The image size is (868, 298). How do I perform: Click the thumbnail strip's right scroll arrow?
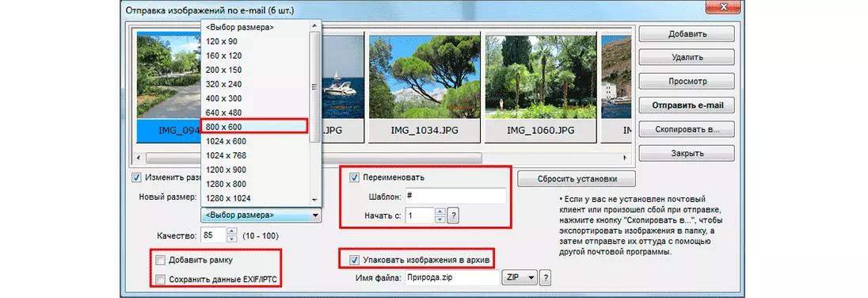click(626, 158)
